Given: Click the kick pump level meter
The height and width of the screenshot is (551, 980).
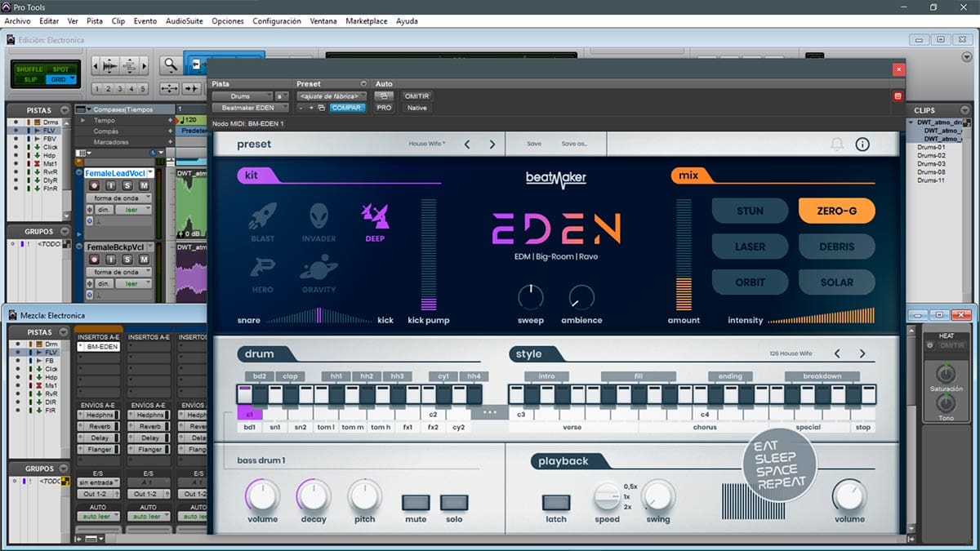Looking at the screenshot, I should coord(429,254).
